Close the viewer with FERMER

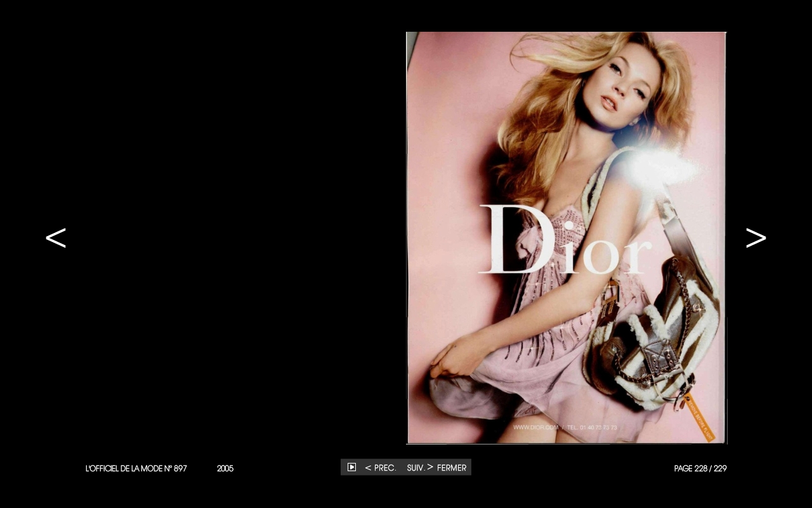tap(452, 467)
